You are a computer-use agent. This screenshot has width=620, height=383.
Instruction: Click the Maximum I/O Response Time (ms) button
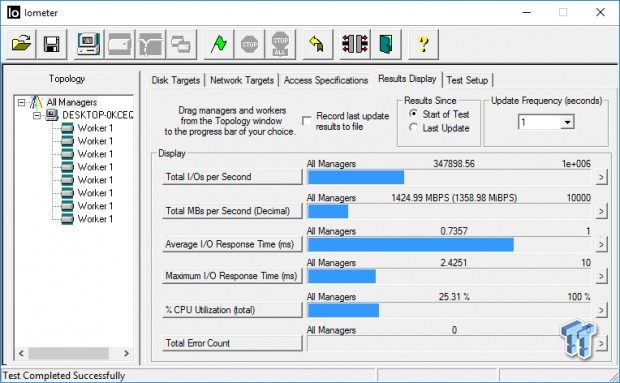232,276
